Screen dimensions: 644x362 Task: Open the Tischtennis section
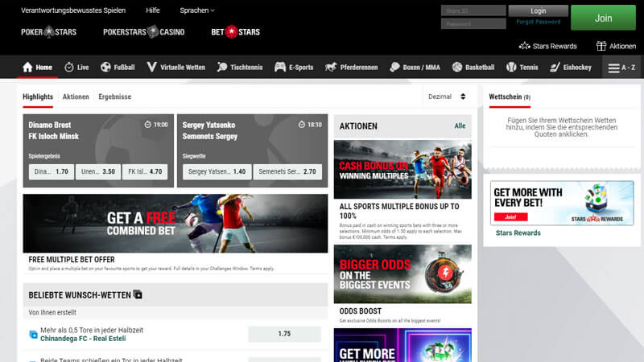pos(240,68)
